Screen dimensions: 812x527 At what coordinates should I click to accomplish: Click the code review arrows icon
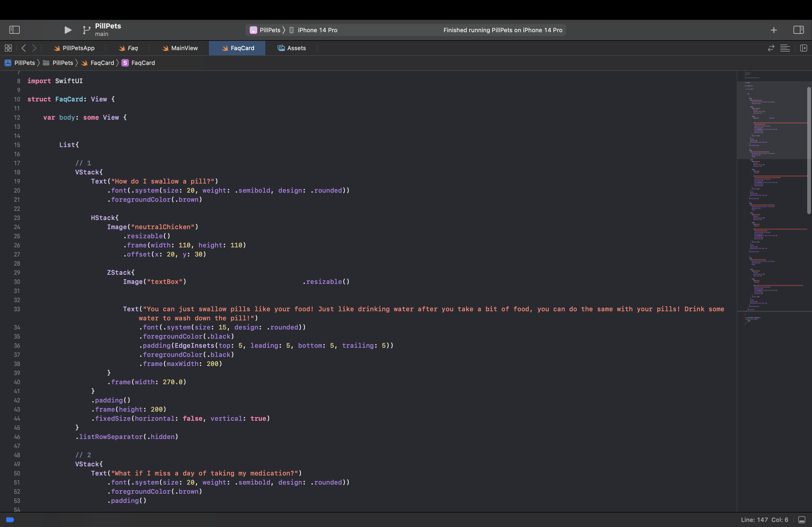tap(771, 48)
